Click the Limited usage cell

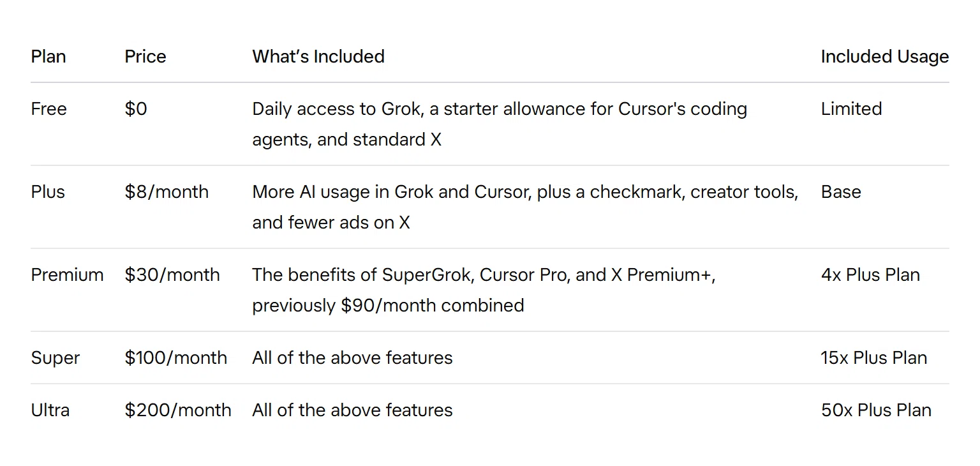[851, 109]
